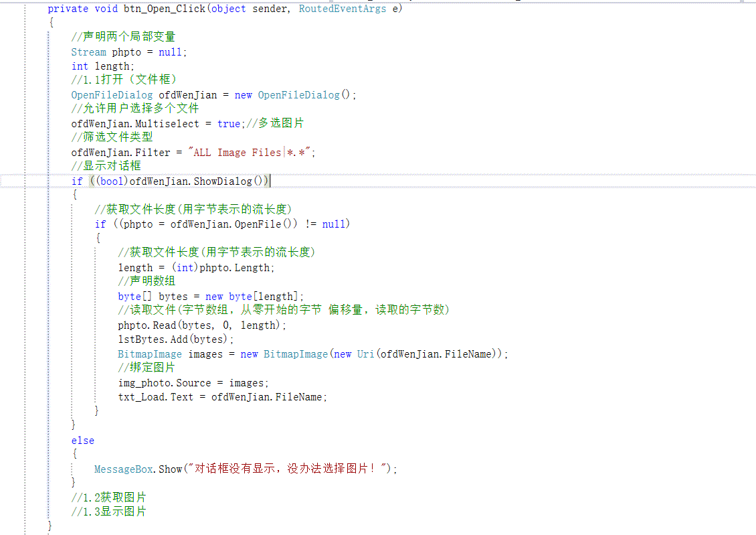Click the MessageBox.Show call in else block
The width and height of the screenshot is (756, 535).
[140, 469]
